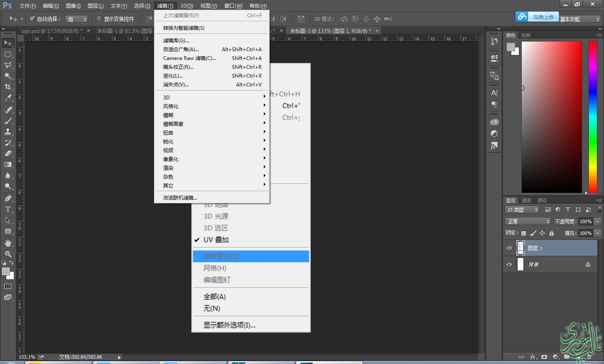Click the layer filter for type layers
The width and height of the screenshot is (604, 364).
click(568, 210)
